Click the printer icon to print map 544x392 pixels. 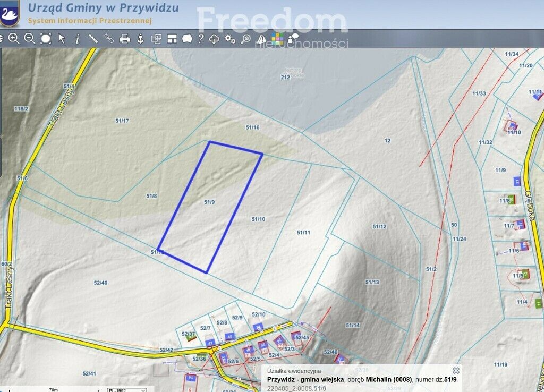coord(125,38)
